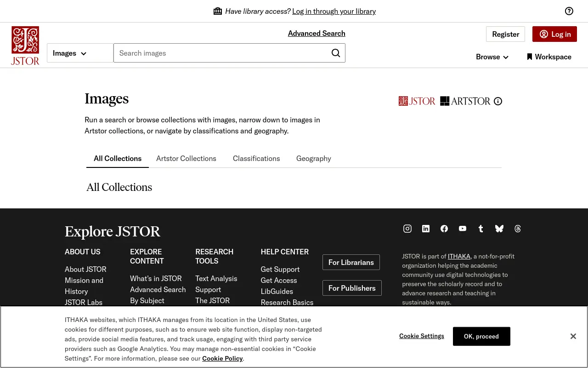Open Workspace

coord(549,57)
